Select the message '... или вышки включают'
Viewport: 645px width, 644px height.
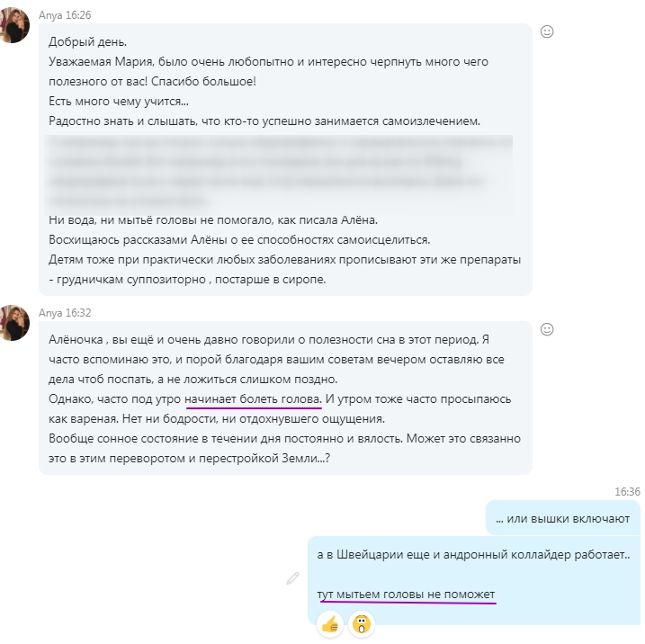click(563, 518)
